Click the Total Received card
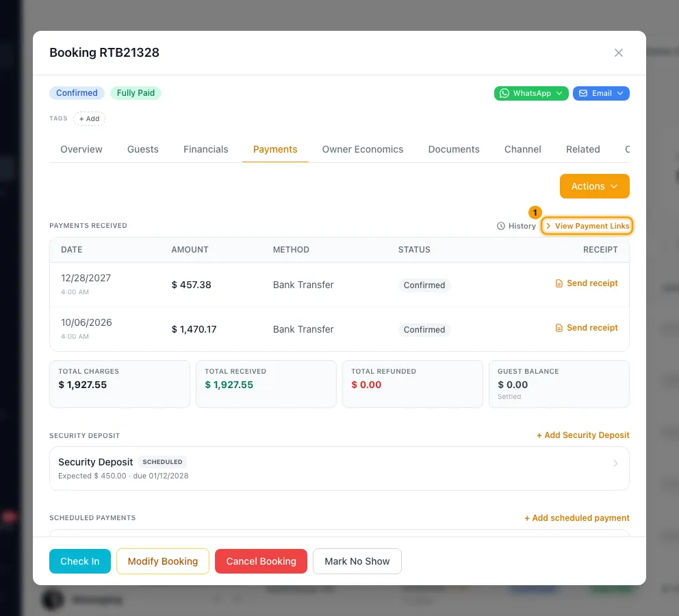 coord(266,384)
